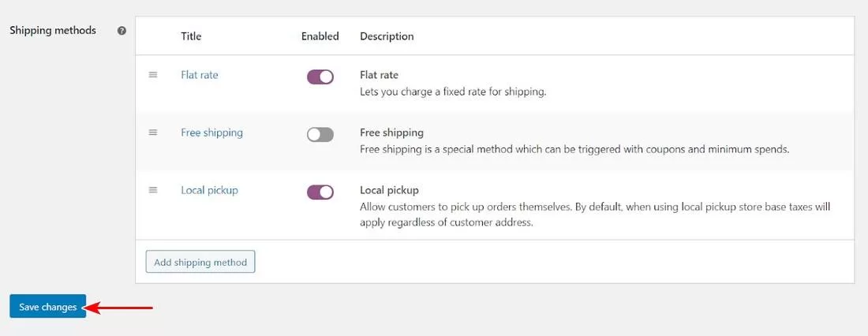Enable the Free shipping toggle
Image resolution: width=868 pixels, height=336 pixels.
320,134
